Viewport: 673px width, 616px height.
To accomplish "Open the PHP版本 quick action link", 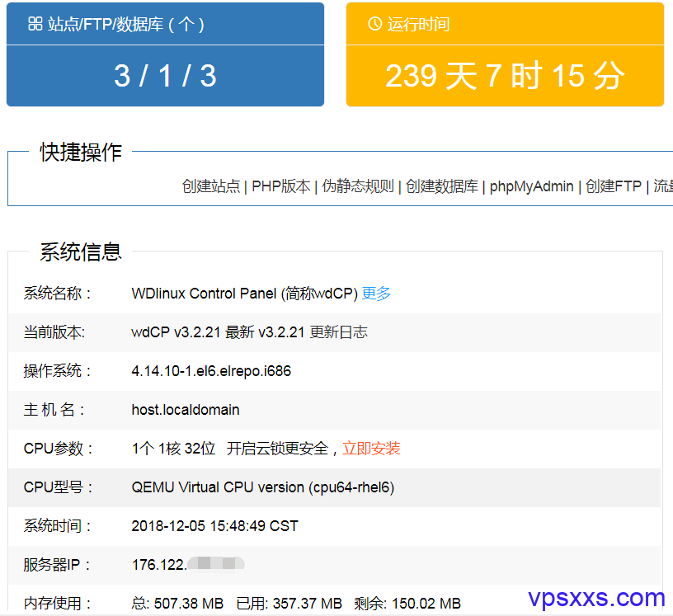I will click(280, 186).
